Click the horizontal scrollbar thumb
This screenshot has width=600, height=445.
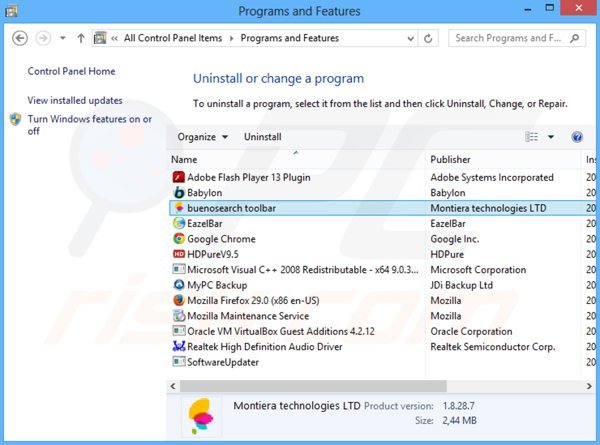[x=313, y=386]
